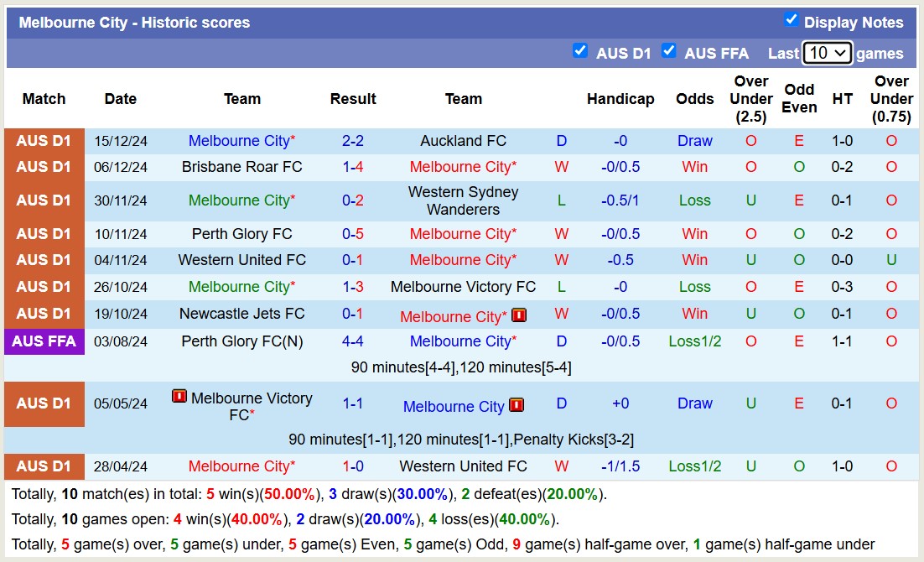Disable the AUS D1 filter checkbox
This screenshot has height=562, width=924.
[580, 50]
